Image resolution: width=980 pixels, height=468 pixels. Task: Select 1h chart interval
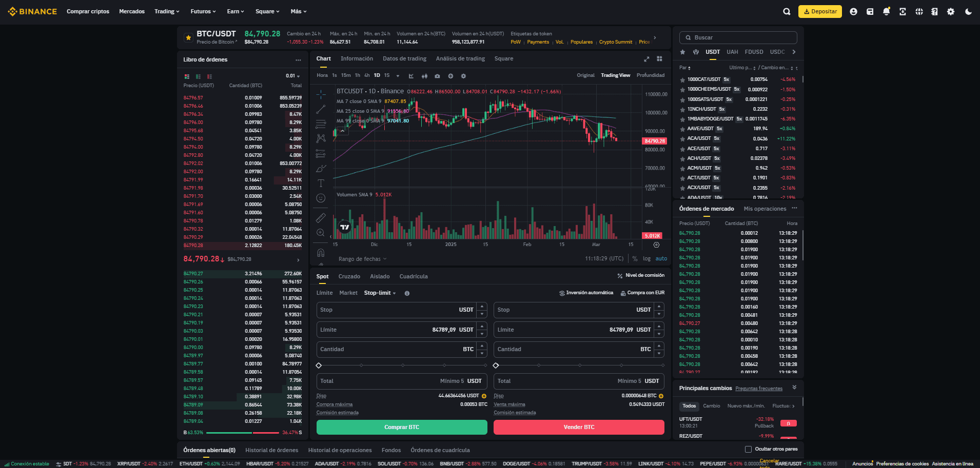tap(358, 75)
